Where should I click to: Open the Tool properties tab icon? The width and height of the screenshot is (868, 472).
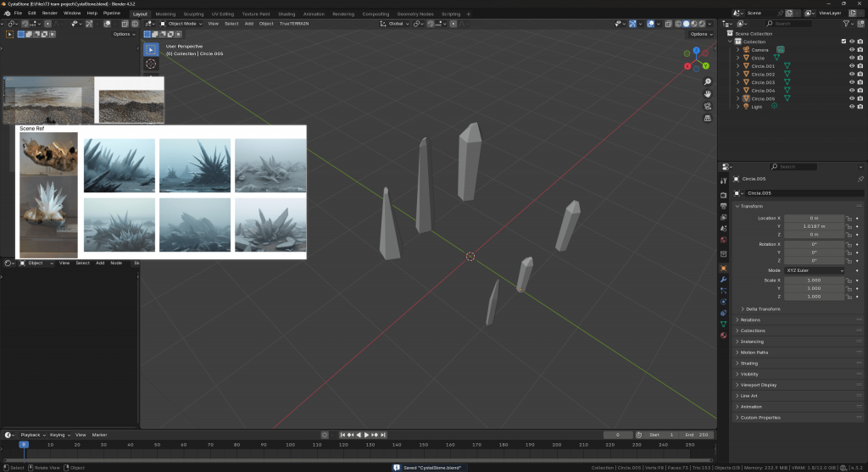[723, 181]
